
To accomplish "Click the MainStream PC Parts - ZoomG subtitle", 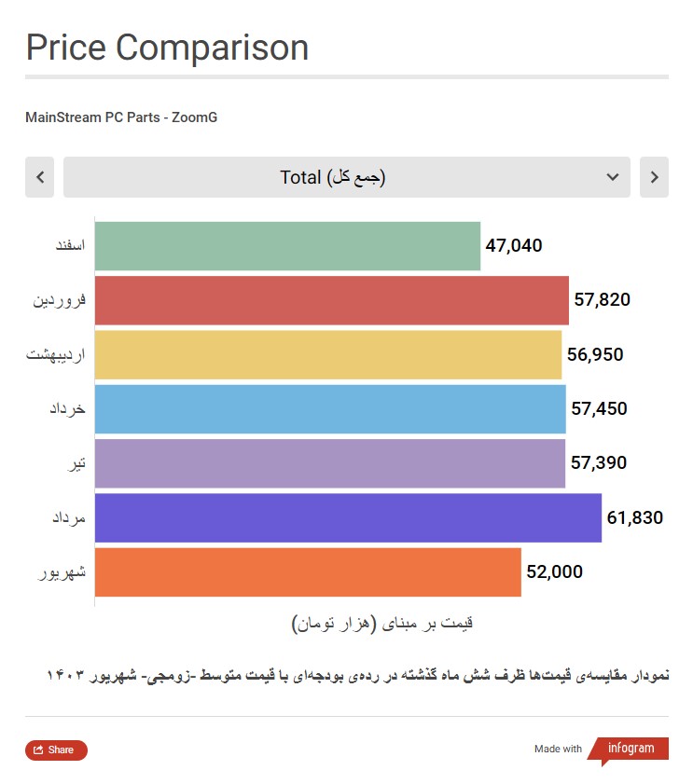I will (x=121, y=117).
